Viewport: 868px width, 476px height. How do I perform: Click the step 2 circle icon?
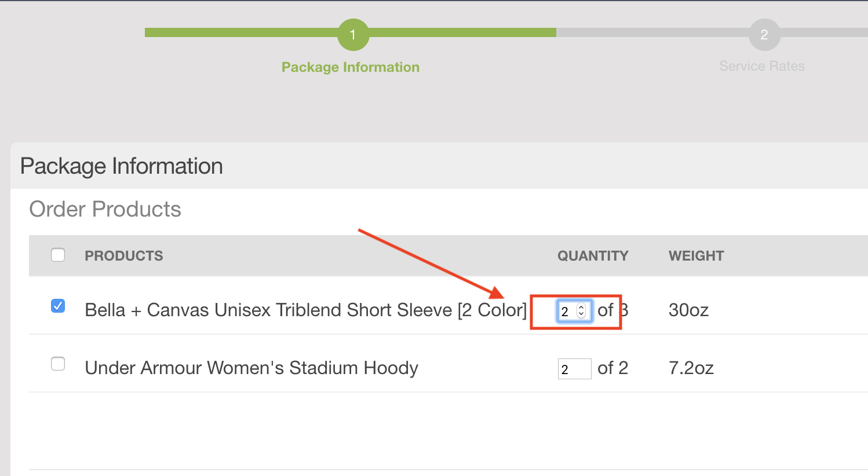click(x=764, y=35)
